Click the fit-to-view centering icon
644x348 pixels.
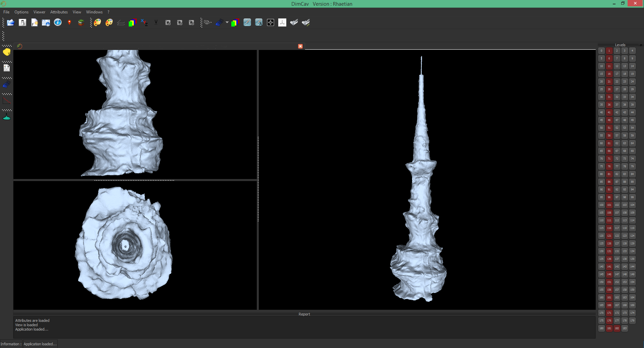pos(271,22)
